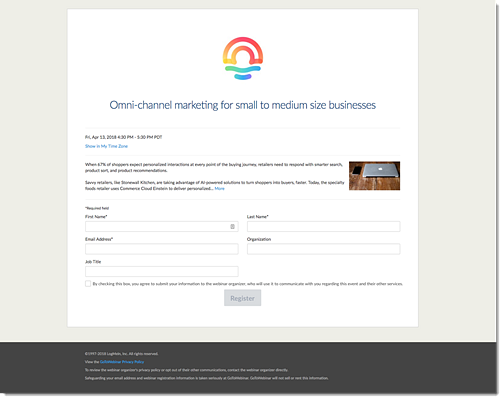Click the rainbow sunrise logo
Viewport: 500px width, 397px height.
pos(243,58)
